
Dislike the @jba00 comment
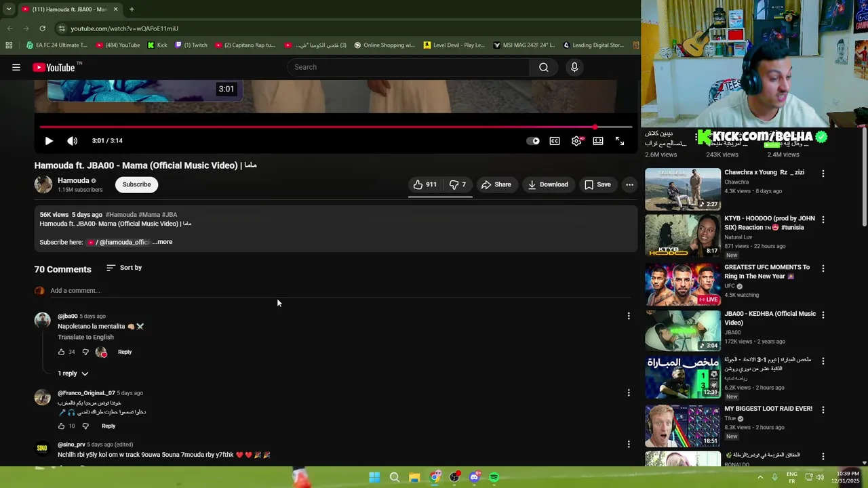click(85, 352)
